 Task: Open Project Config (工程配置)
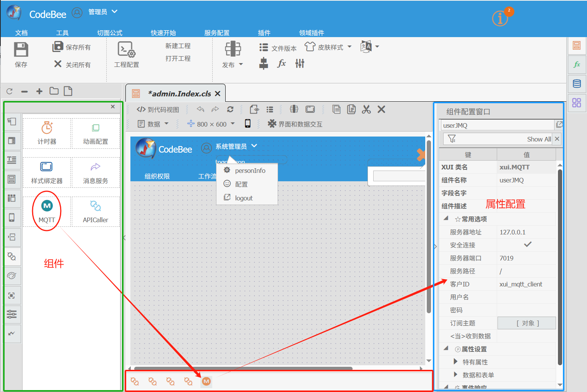[x=126, y=55]
